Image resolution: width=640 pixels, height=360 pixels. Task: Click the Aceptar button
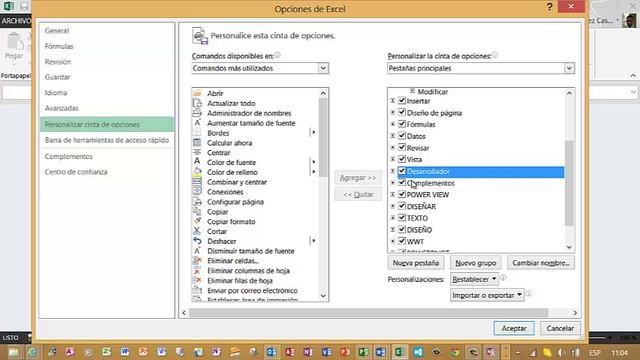click(x=514, y=328)
